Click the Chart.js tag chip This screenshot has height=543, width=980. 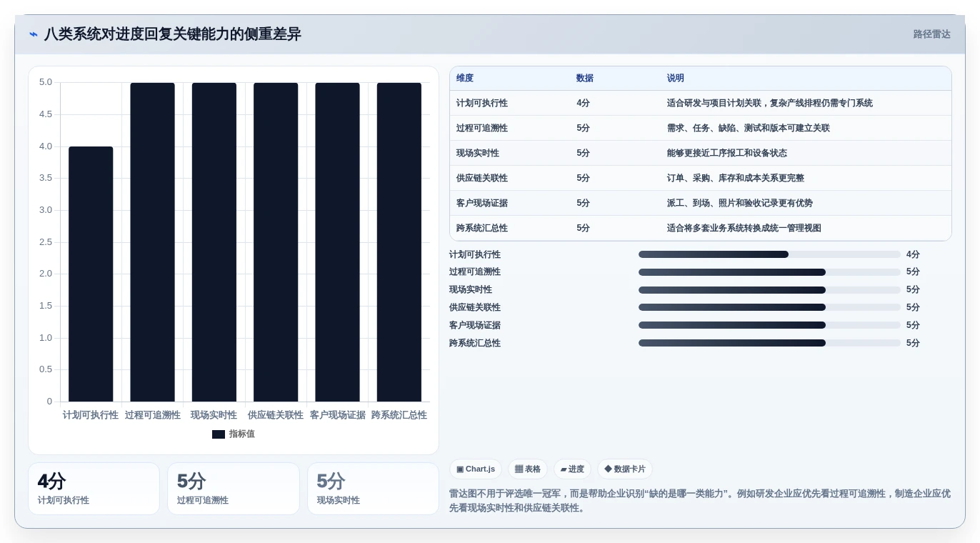[476, 469]
